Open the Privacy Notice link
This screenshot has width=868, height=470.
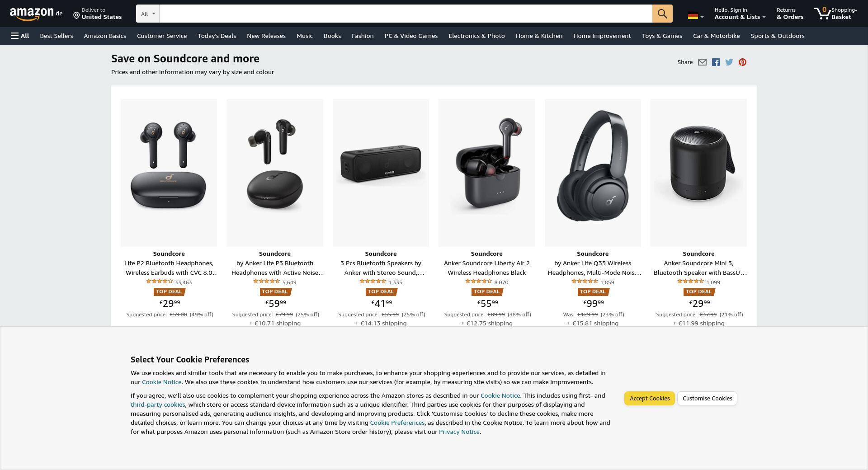[459, 432]
